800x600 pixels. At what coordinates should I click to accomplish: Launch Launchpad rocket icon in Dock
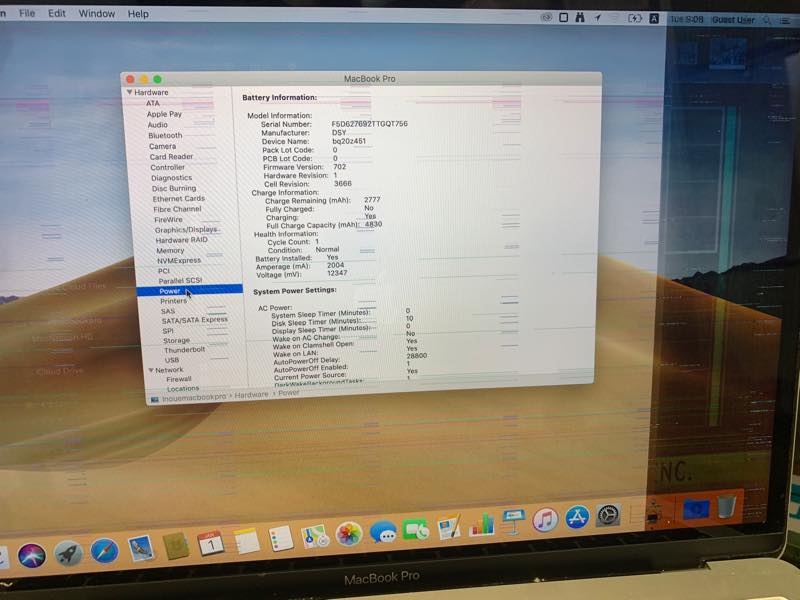point(68,554)
